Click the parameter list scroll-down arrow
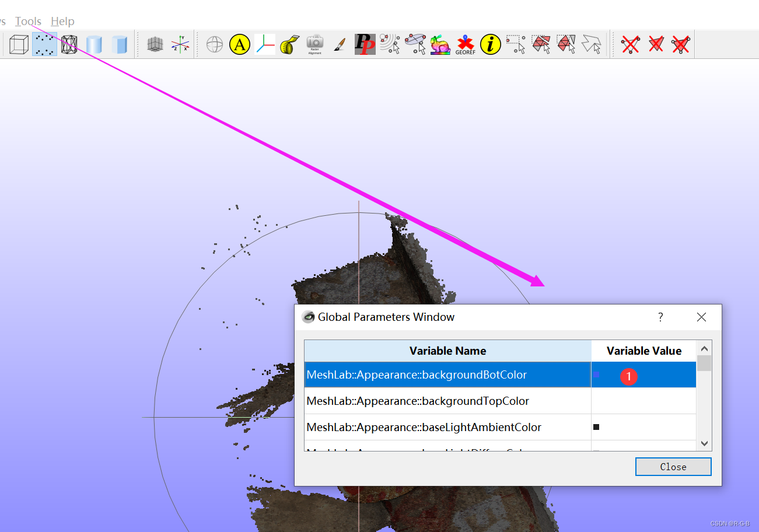Viewport: 759px width, 532px height. pyautogui.click(x=704, y=443)
